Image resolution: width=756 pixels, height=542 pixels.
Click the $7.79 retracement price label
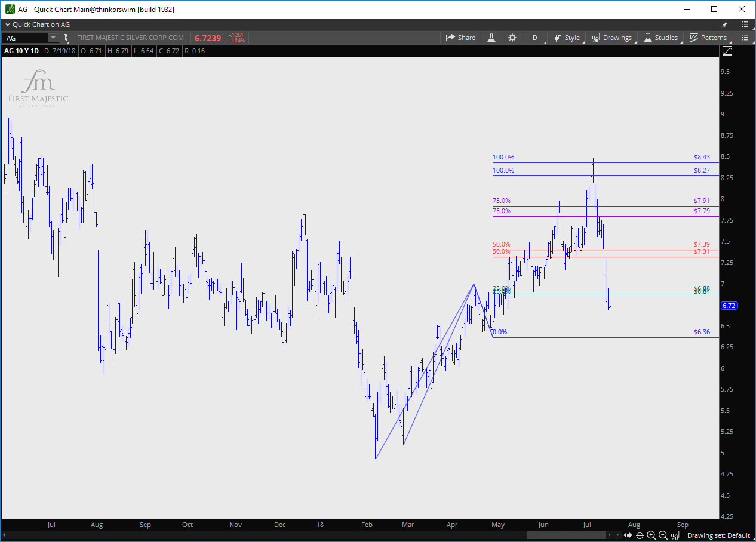(x=702, y=211)
